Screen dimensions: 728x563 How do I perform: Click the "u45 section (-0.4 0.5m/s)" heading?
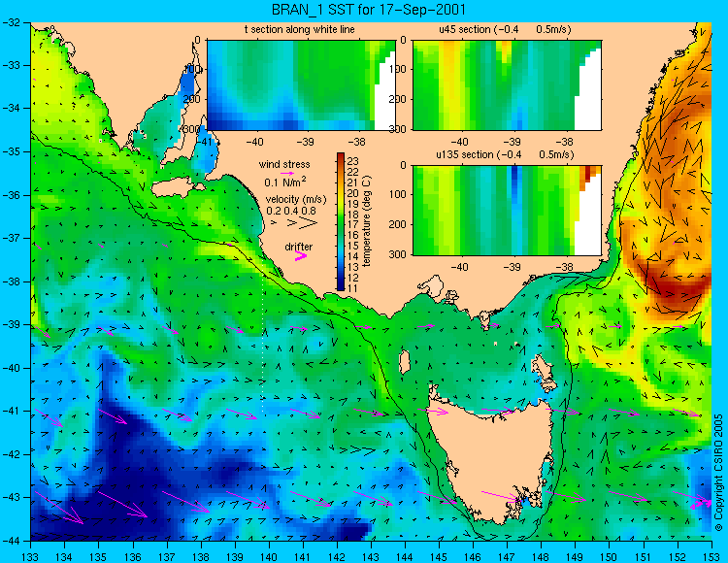click(x=505, y=29)
